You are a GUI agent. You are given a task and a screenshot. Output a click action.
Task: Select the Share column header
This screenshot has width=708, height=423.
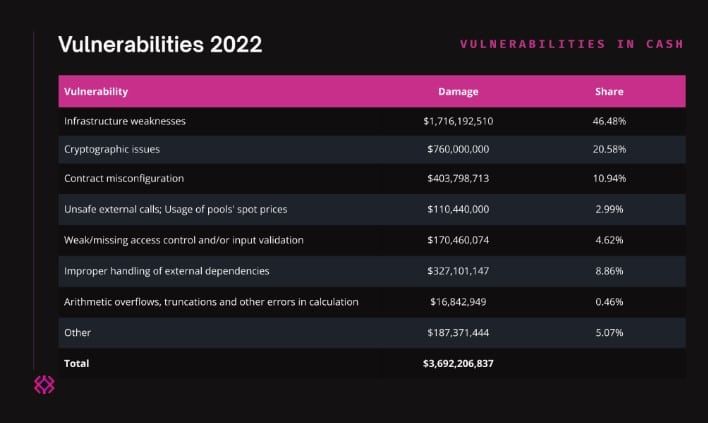click(609, 92)
